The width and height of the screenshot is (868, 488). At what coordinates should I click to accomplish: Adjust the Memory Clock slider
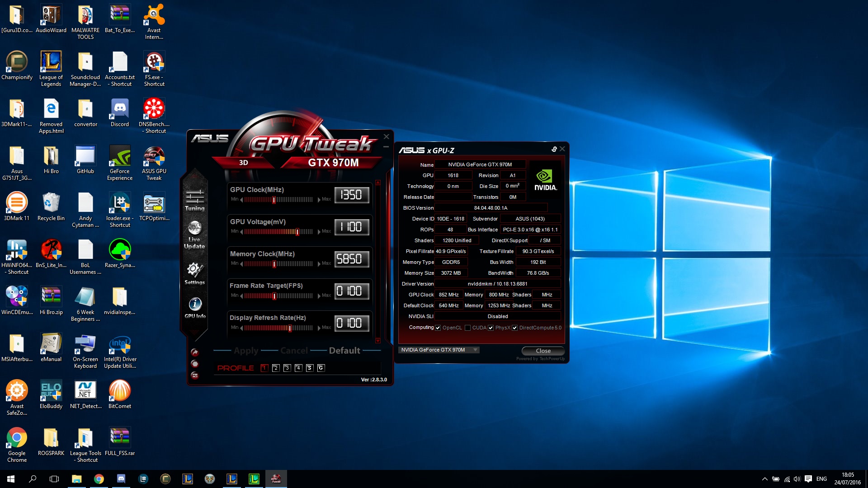(x=274, y=264)
